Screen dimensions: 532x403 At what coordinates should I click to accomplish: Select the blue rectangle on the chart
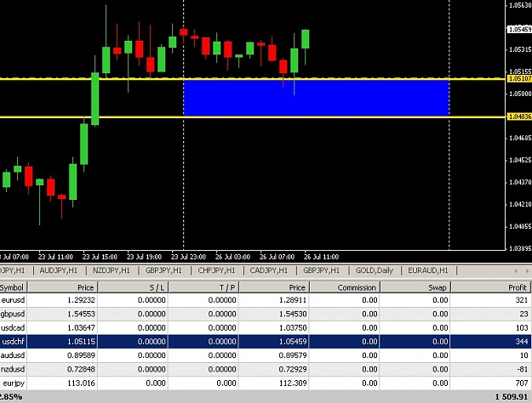pyautogui.click(x=316, y=98)
